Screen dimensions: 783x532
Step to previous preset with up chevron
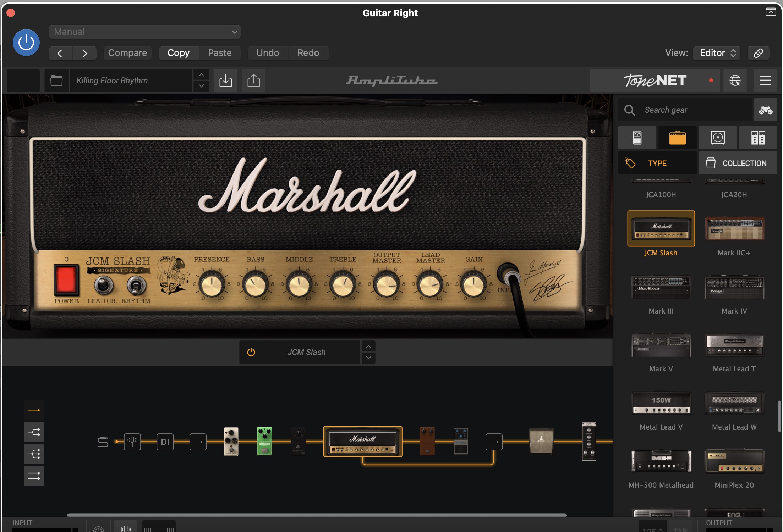click(201, 75)
